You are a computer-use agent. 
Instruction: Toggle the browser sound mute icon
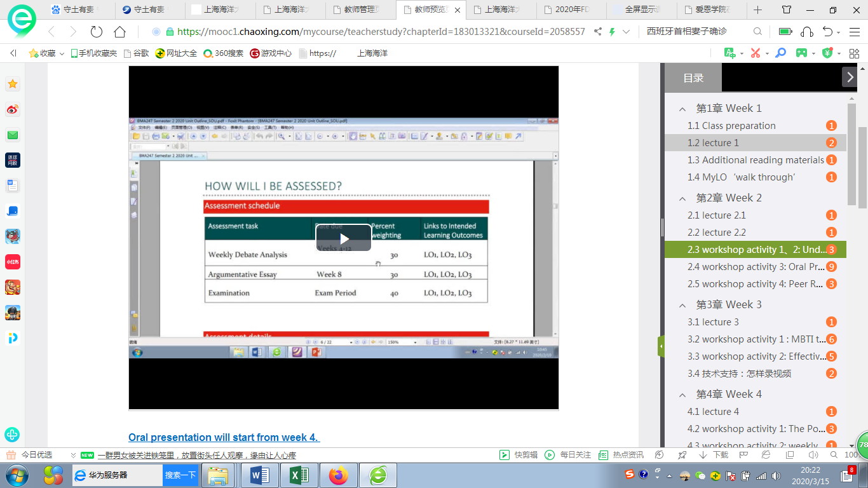coord(812,455)
